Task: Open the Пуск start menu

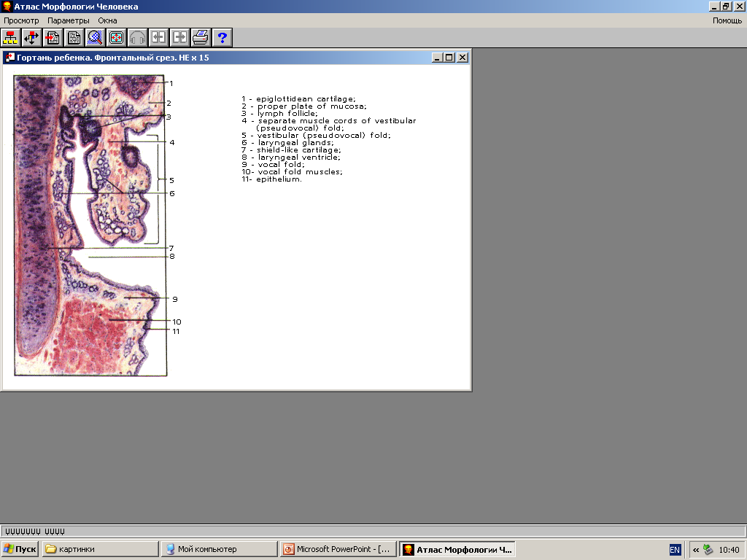Action: pos(20,549)
